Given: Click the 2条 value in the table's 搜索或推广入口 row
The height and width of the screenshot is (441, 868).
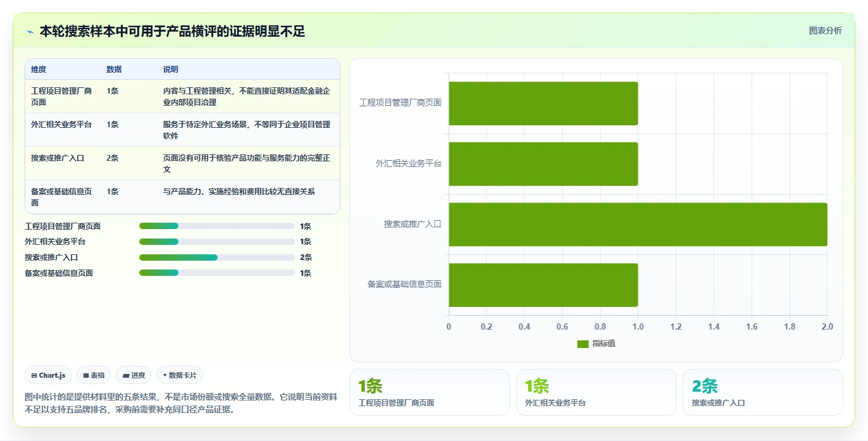Looking at the screenshot, I should coord(113,158).
